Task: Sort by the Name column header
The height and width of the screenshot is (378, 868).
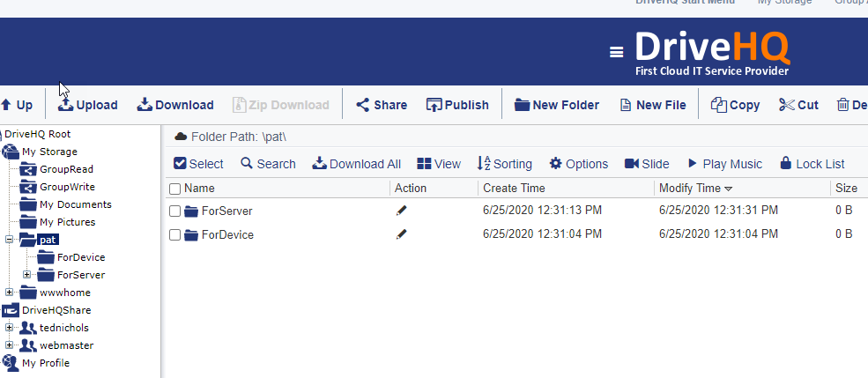Action: pyautogui.click(x=199, y=189)
